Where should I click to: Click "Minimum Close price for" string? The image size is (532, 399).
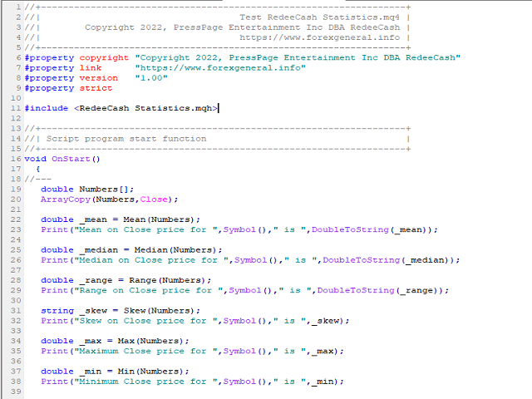pyautogui.click(x=146, y=382)
